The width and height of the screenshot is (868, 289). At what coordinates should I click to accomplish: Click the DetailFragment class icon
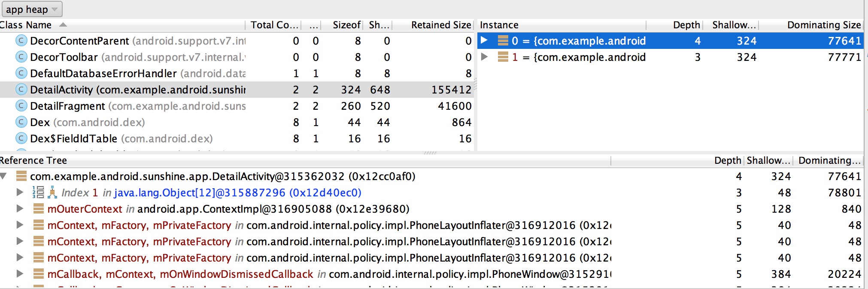[x=21, y=106]
